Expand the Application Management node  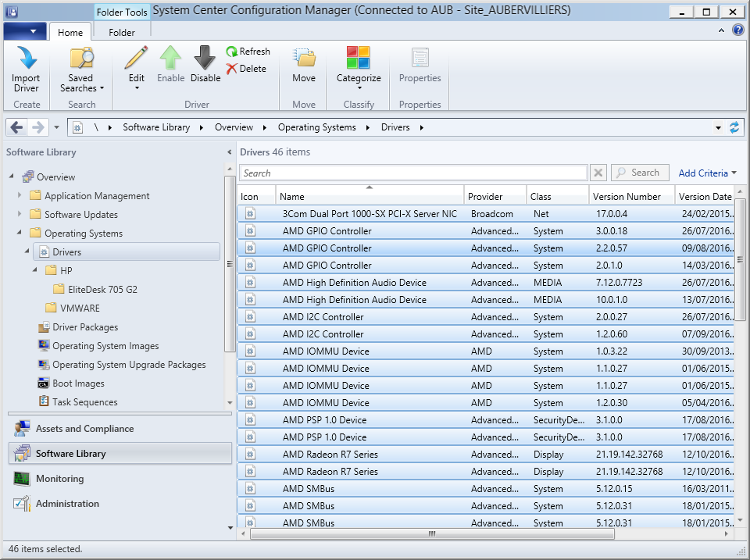tap(19, 195)
